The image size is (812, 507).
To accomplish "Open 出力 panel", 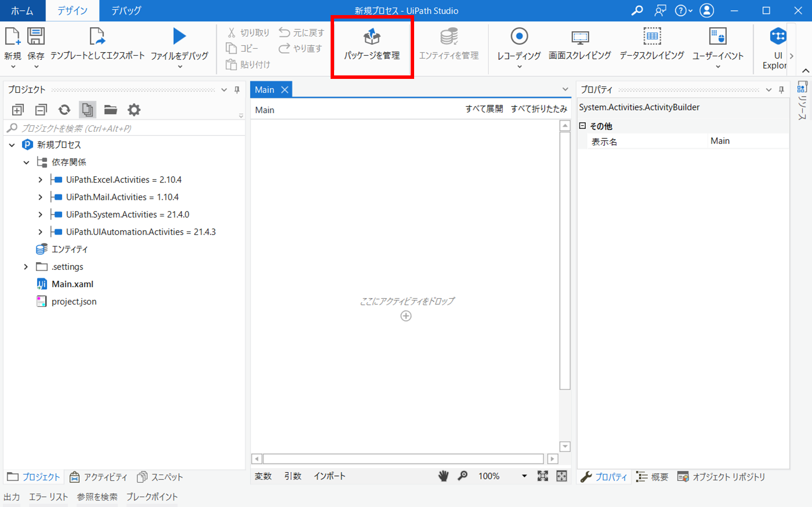I will (x=12, y=497).
